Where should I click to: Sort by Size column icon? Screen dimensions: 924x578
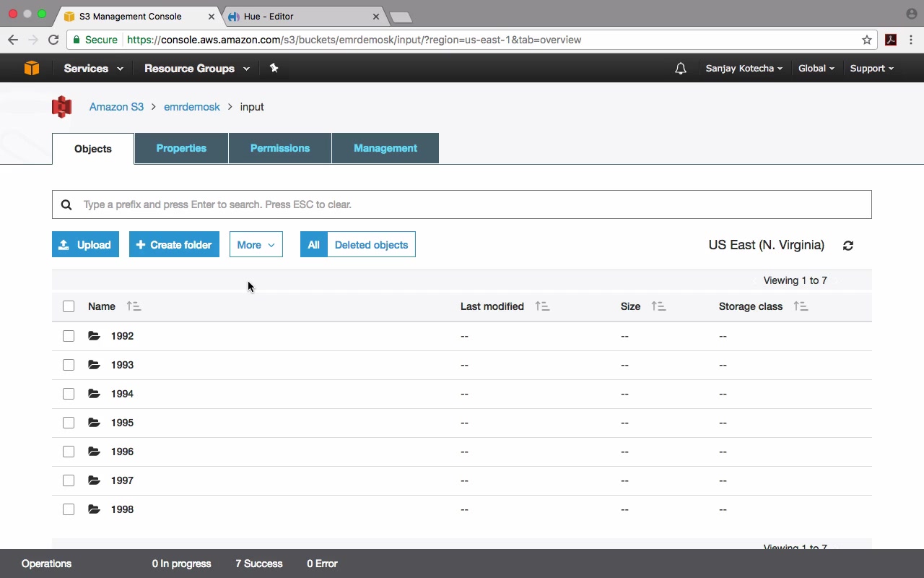click(x=658, y=306)
